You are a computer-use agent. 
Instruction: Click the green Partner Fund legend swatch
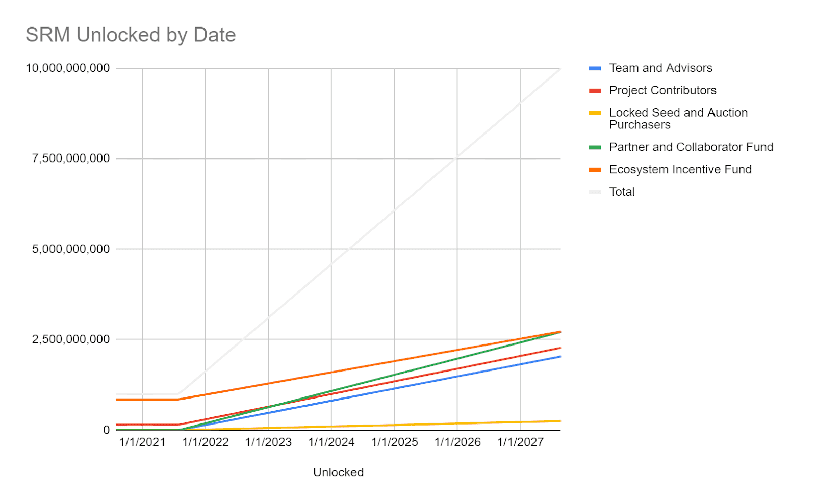click(x=595, y=147)
